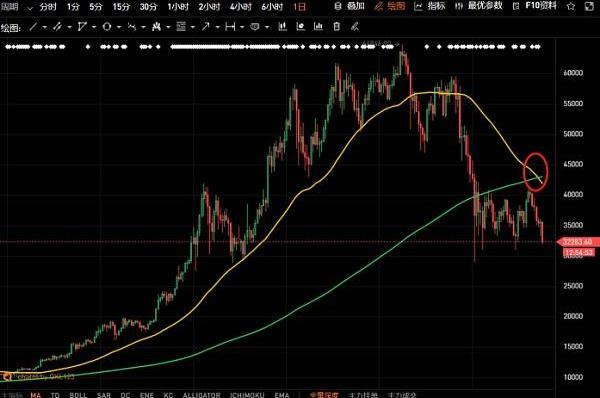Click the trash icon to delete drawings
This screenshot has width=600, height=398.
[x=336, y=27]
